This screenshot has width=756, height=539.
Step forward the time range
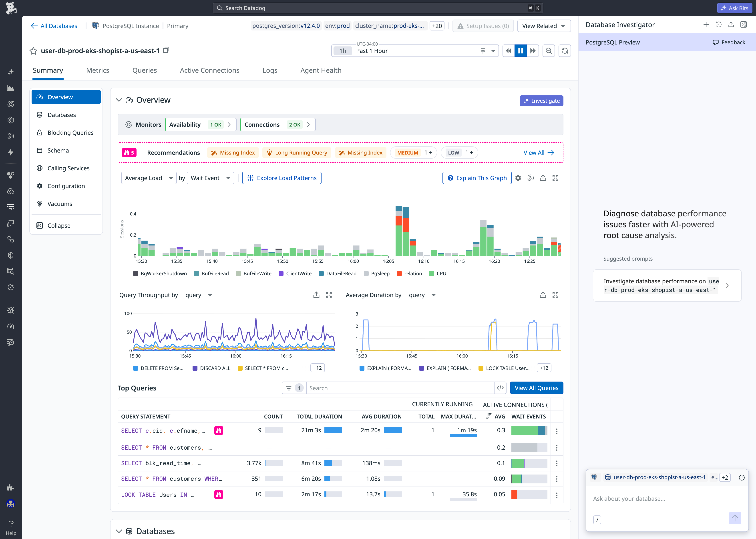tap(533, 51)
